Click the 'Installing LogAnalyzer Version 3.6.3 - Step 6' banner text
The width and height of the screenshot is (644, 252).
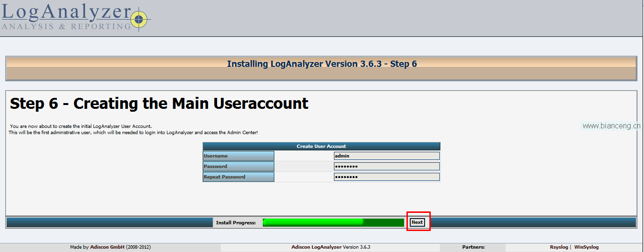(x=322, y=64)
